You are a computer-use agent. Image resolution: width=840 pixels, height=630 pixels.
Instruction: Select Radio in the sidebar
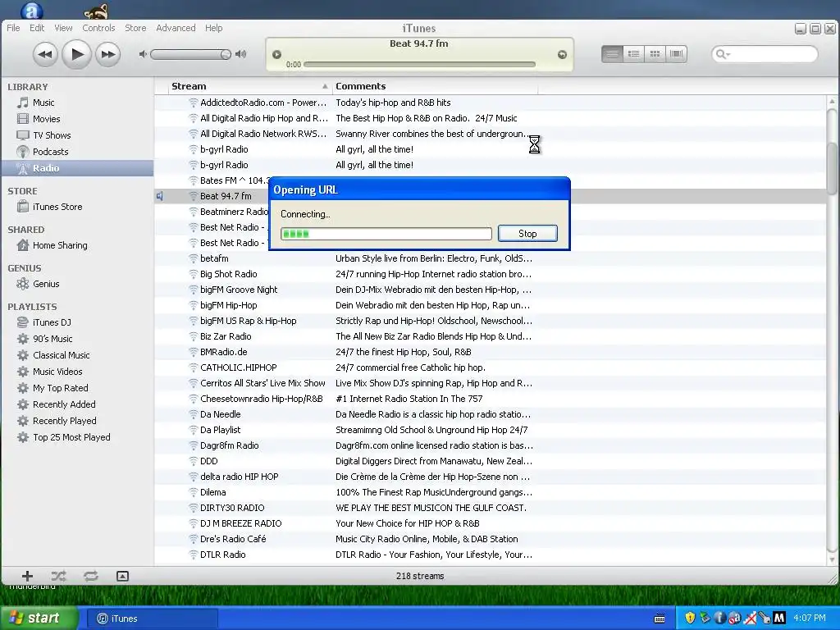[x=77, y=168]
